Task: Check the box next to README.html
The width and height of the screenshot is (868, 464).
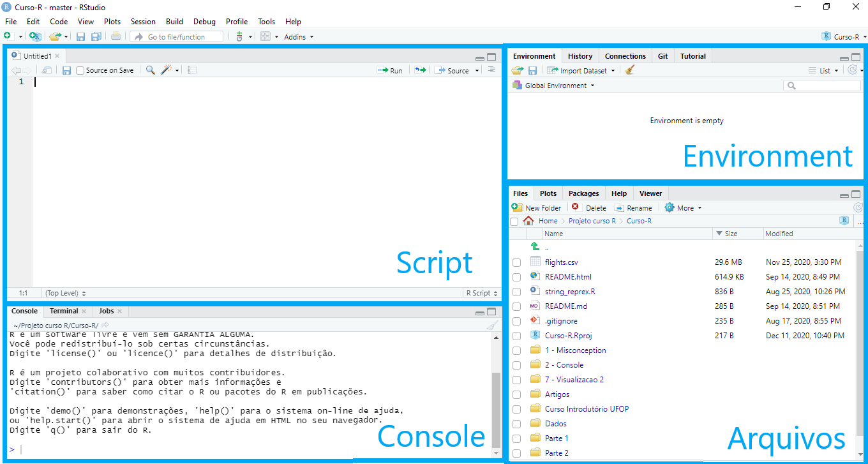Action: click(x=516, y=277)
